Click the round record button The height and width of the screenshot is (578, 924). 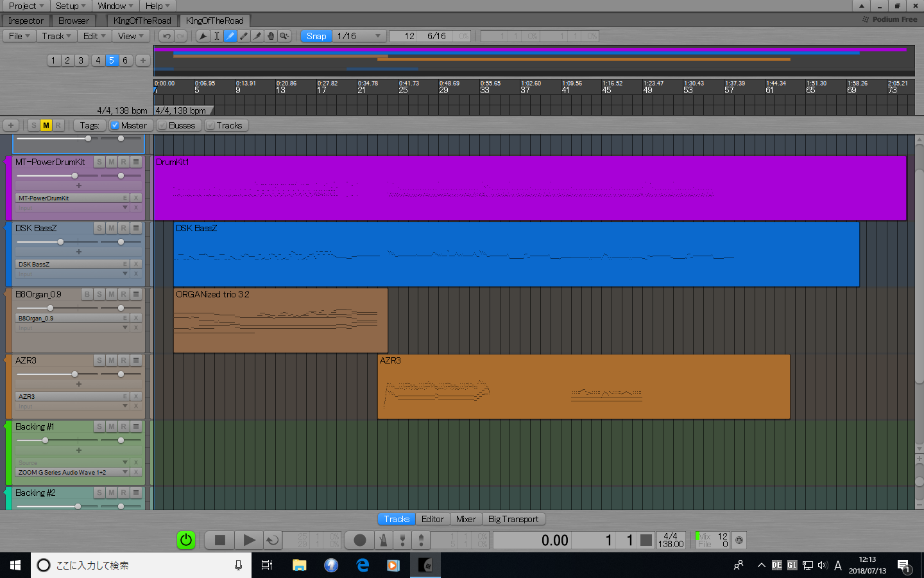(x=360, y=540)
